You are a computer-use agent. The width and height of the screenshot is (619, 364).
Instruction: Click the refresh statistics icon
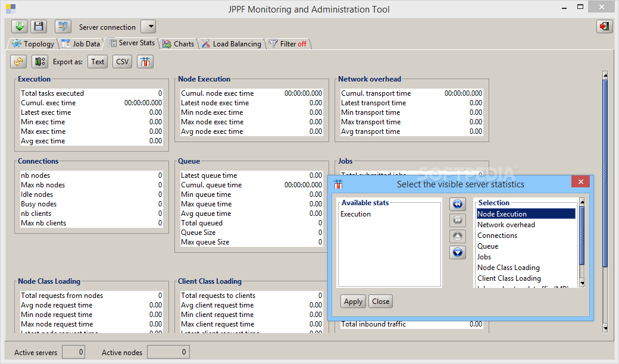18,61
